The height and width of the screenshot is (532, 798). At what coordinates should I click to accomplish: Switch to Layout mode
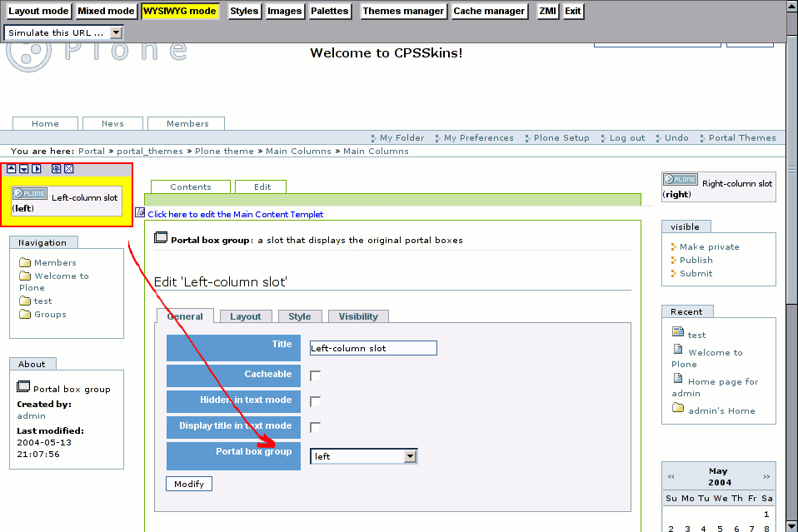38,11
